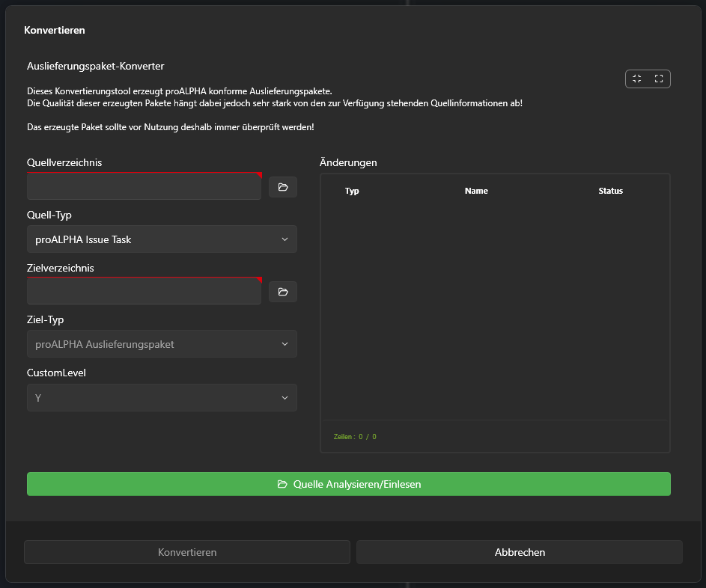Open the CustomLevel dropdown
The image size is (706, 588).
click(162, 398)
